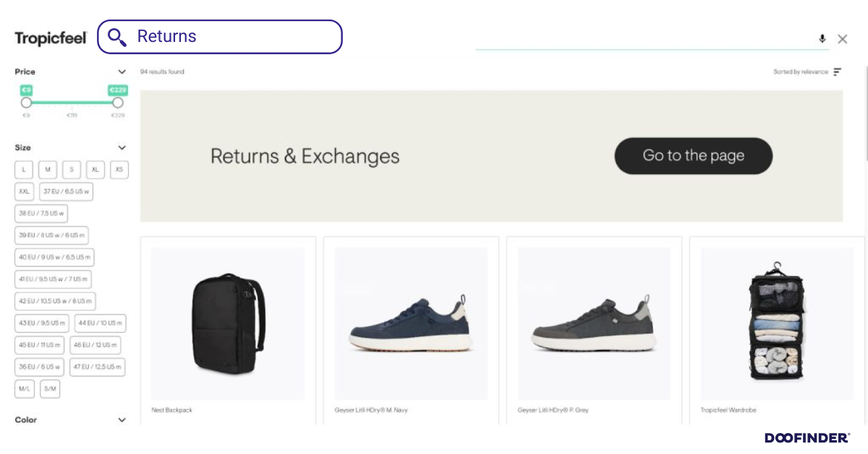View the Geyser Lite HDry M. Navy thumbnail
This screenshot has width=868, height=454.
410,324
